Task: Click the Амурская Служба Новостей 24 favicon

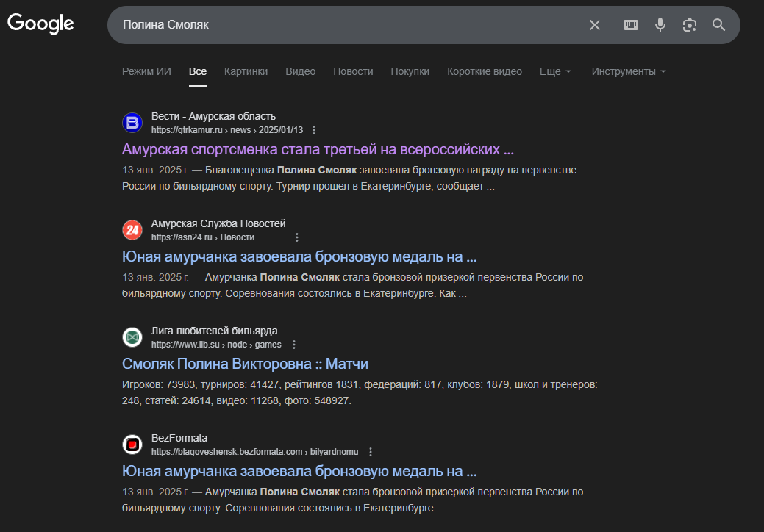Action: point(132,230)
